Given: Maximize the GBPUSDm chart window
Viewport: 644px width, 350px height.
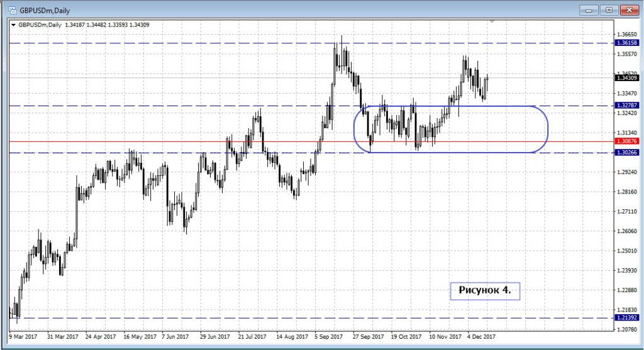Looking at the screenshot, I should [x=608, y=9].
